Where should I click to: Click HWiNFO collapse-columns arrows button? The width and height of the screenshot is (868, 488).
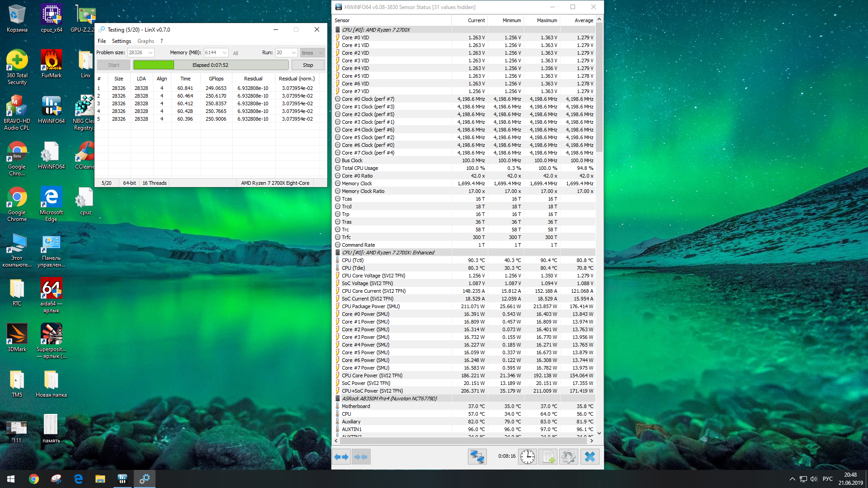361,457
